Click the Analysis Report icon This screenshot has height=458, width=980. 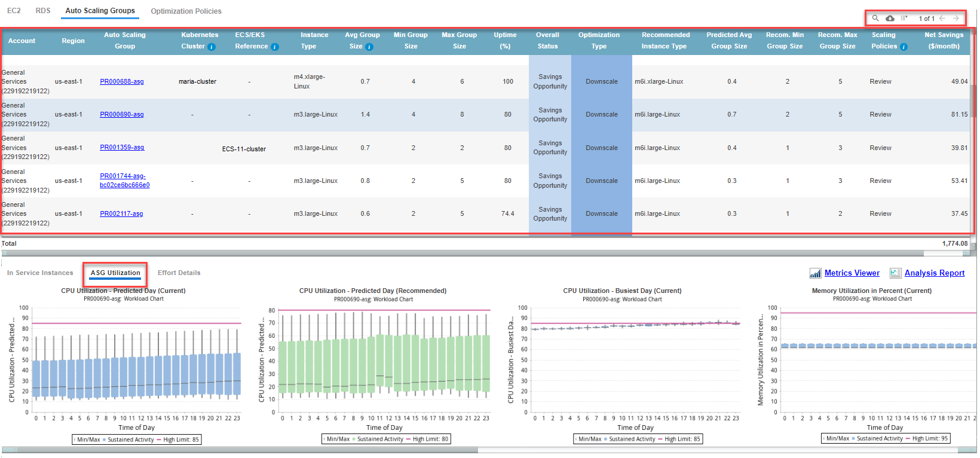pyautogui.click(x=895, y=273)
